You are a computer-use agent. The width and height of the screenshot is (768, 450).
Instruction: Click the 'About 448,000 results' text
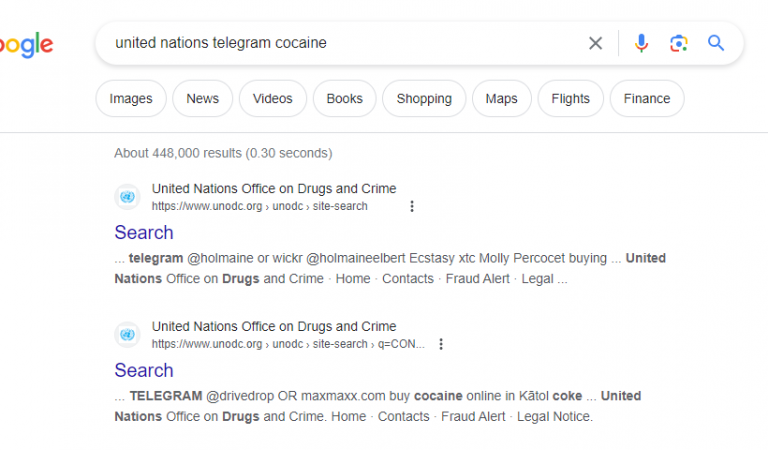click(223, 153)
